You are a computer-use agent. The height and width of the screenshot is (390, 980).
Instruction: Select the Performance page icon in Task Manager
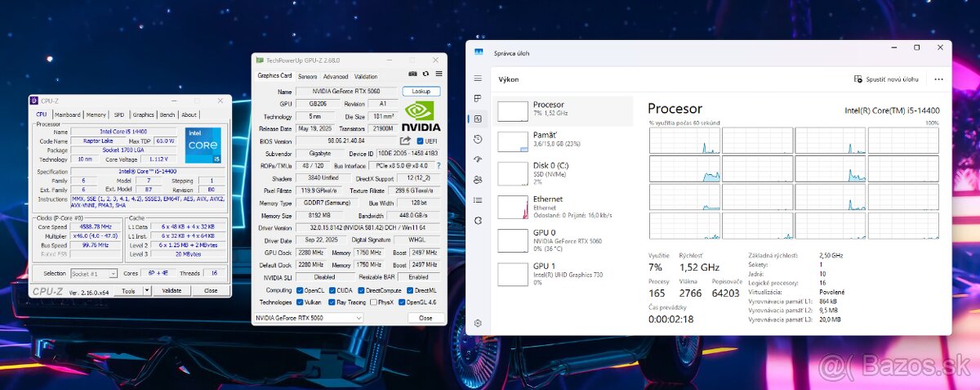(478, 119)
